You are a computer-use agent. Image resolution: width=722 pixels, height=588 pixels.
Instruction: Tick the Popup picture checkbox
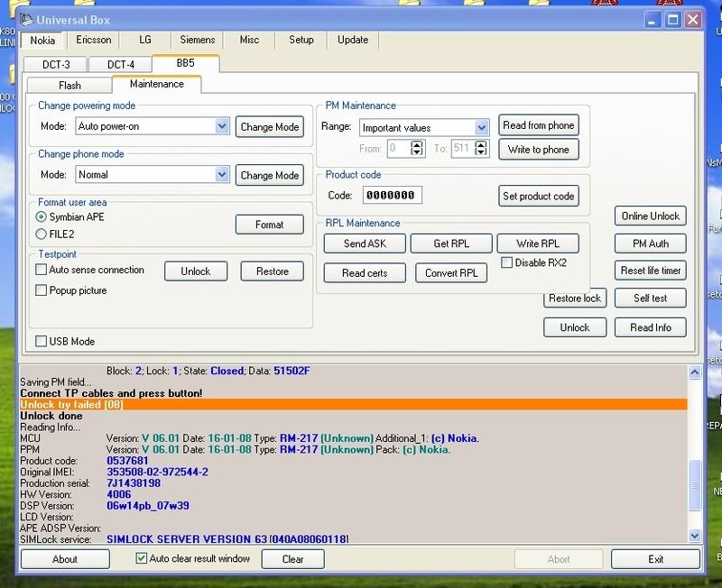41,290
